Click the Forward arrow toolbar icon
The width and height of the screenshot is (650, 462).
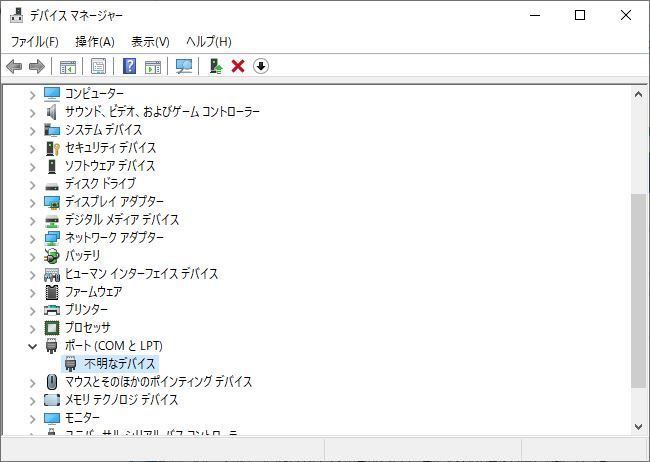pos(37,66)
